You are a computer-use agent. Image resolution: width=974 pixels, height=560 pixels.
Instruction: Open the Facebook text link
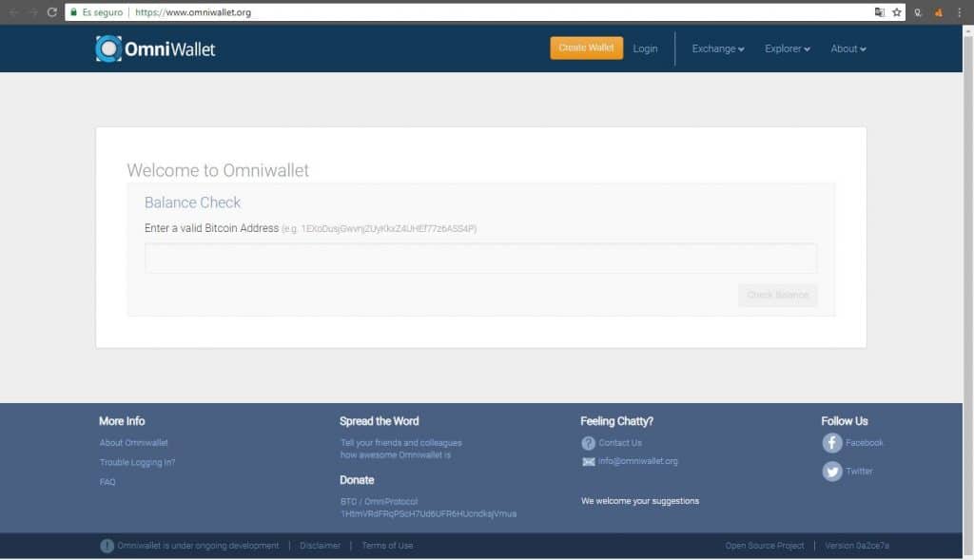pos(864,443)
